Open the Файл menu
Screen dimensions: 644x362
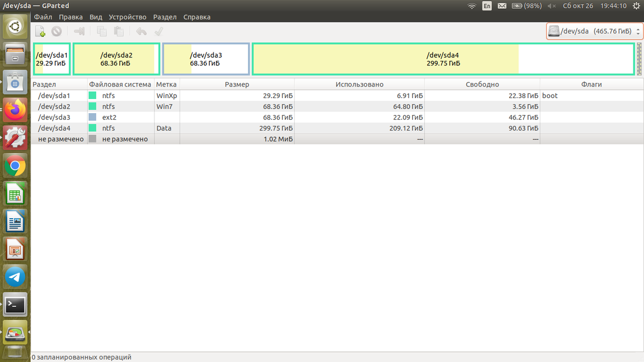(x=43, y=17)
